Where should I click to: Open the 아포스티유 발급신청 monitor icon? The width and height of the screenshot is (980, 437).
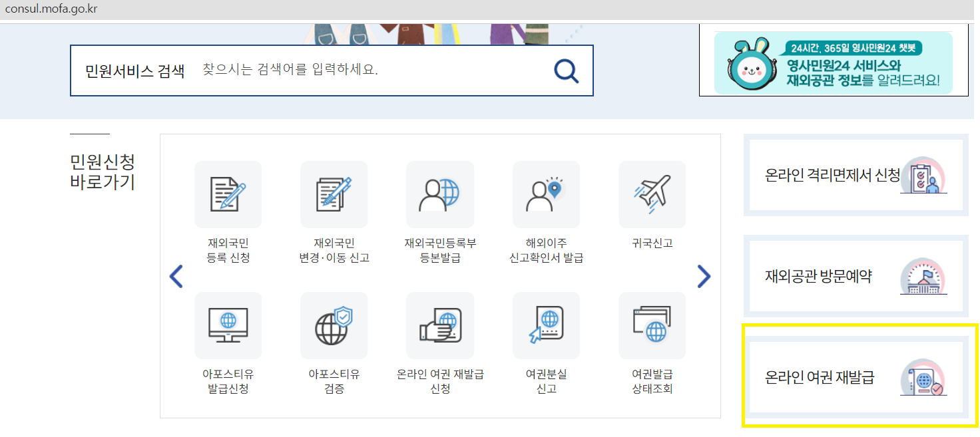tap(228, 325)
